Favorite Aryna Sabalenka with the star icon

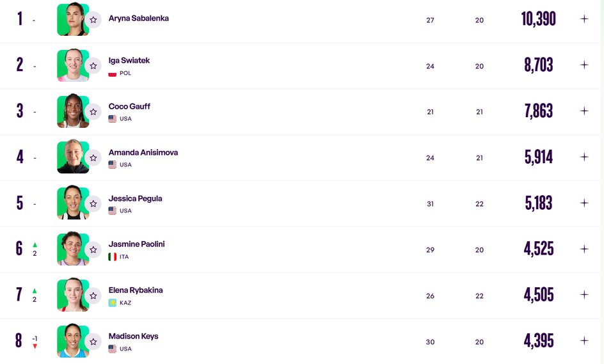[93, 20]
